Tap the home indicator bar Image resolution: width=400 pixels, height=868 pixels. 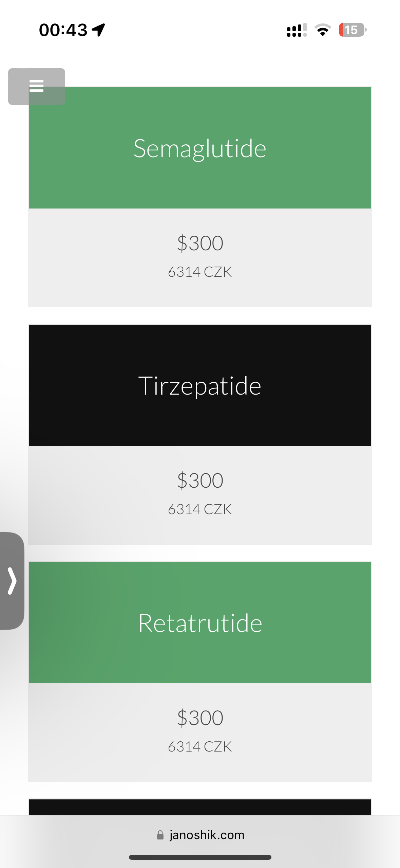point(200,857)
